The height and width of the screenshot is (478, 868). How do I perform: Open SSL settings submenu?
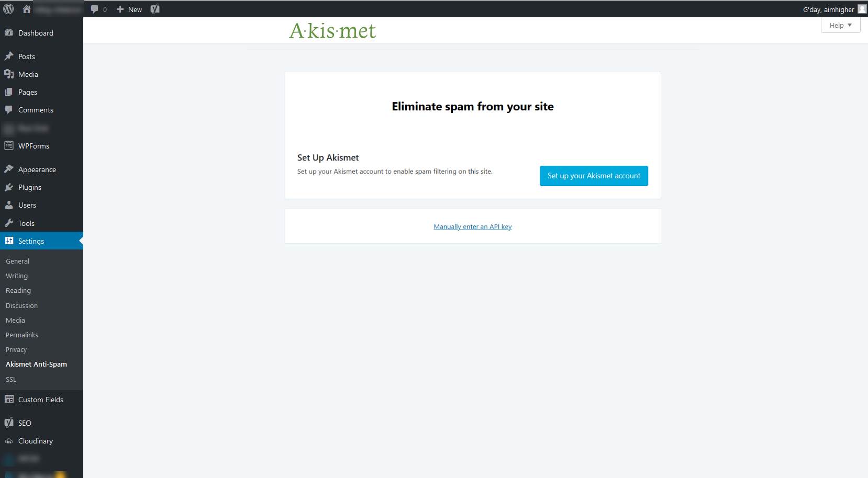click(x=11, y=379)
